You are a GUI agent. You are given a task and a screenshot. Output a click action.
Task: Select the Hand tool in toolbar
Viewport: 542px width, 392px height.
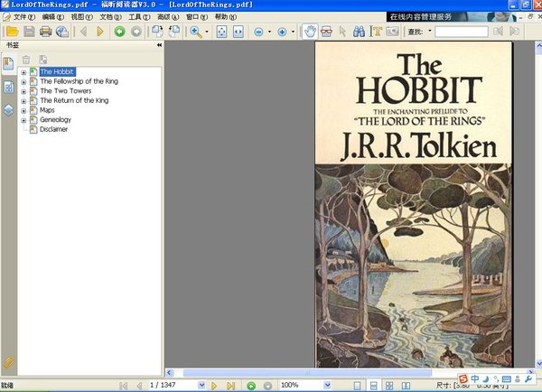click(x=309, y=32)
